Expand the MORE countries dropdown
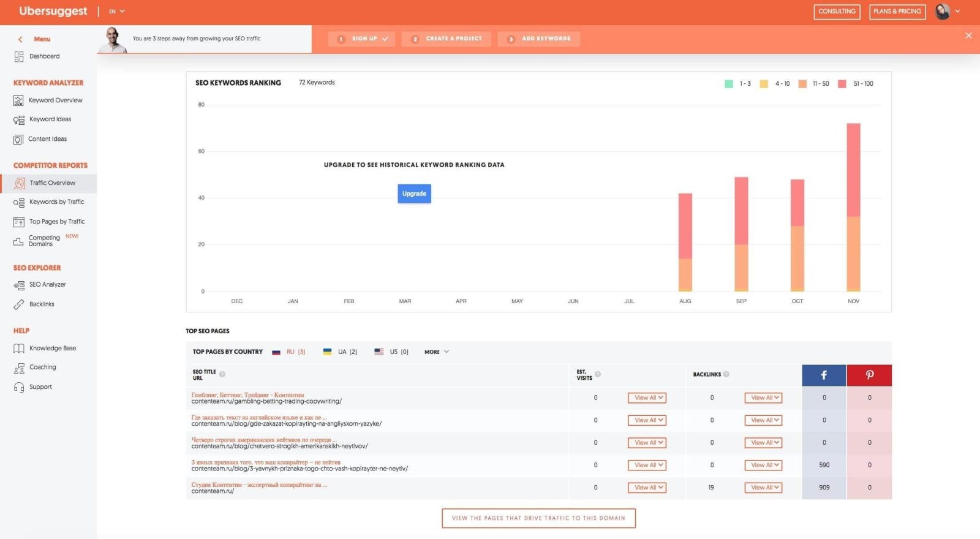980x539 pixels. [x=436, y=352]
